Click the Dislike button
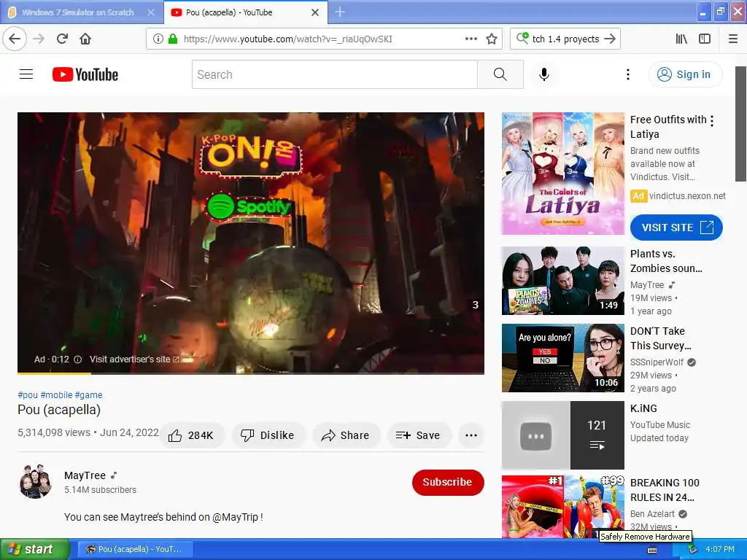The image size is (747, 560). [268, 435]
